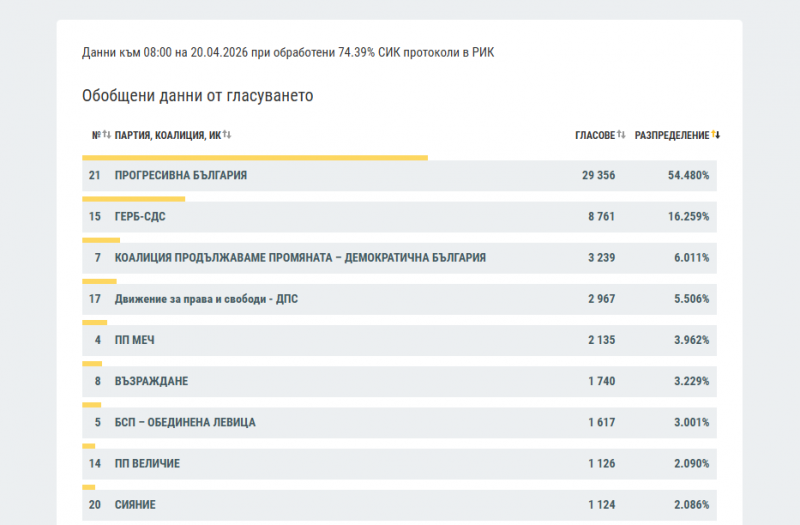Screen dimensions: 800x525
Task: Click the yellow bar above ПРОГРЕСИВНА БЪЛГАРИЯ
Action: click(x=255, y=157)
